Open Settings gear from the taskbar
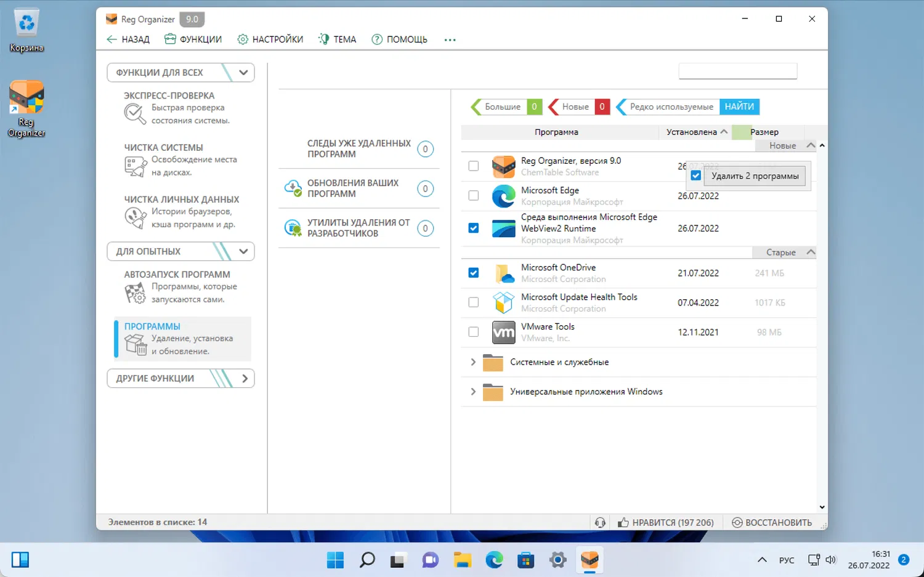The width and height of the screenshot is (924, 577). [x=558, y=560]
